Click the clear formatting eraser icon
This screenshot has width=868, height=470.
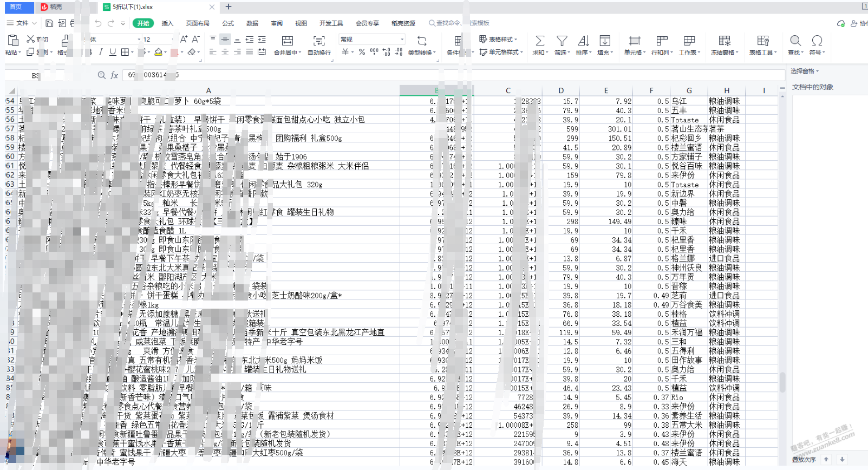192,53
